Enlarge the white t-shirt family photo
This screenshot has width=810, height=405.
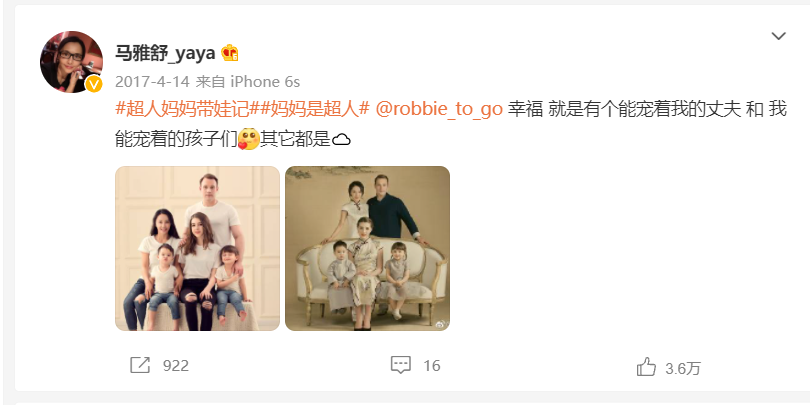(197, 248)
